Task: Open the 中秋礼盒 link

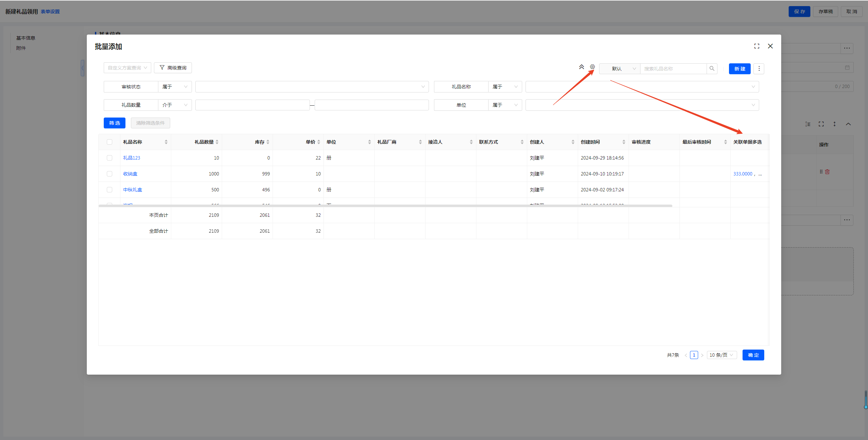Action: [x=133, y=190]
